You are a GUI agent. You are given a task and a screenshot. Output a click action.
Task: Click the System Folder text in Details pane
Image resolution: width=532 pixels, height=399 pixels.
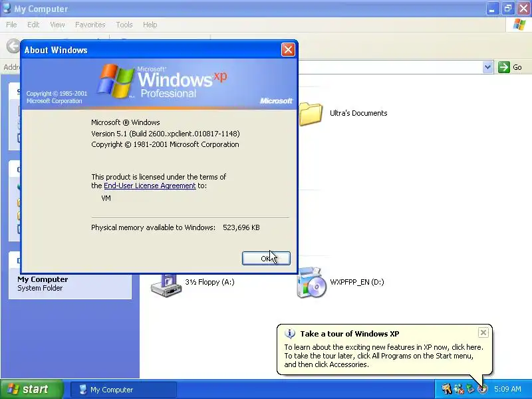[x=40, y=288]
